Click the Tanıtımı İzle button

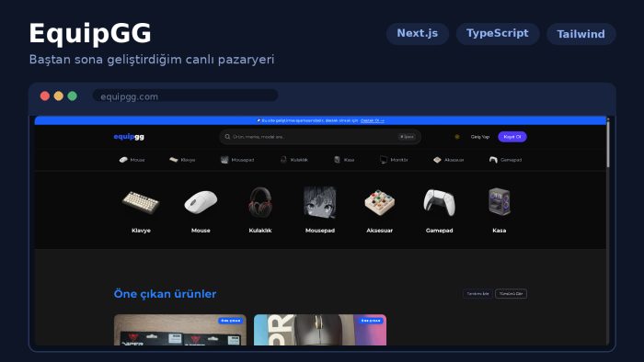pyautogui.click(x=477, y=293)
